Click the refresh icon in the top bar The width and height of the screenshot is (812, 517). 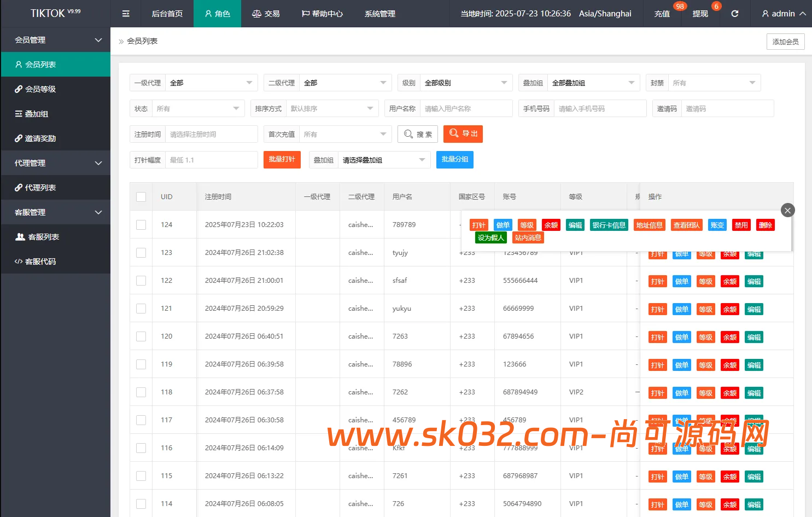(x=735, y=14)
